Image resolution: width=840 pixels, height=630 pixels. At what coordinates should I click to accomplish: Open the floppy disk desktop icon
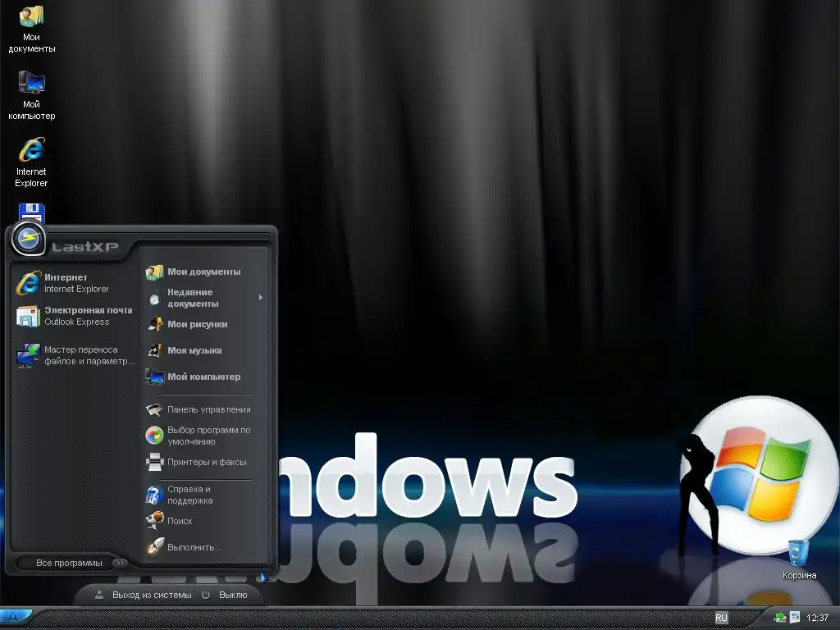32,212
